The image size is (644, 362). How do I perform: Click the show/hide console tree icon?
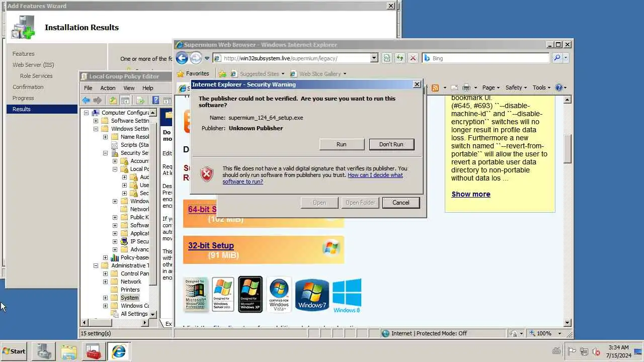[125, 101]
